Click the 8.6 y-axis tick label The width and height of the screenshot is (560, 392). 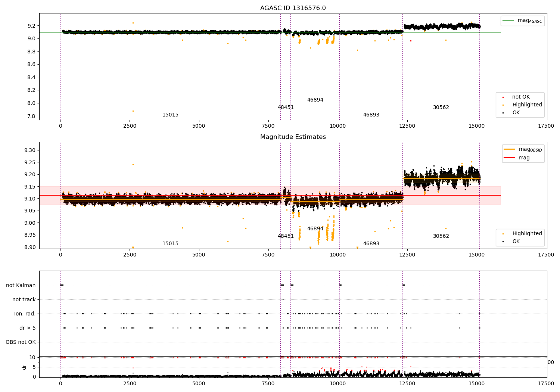[31, 65]
